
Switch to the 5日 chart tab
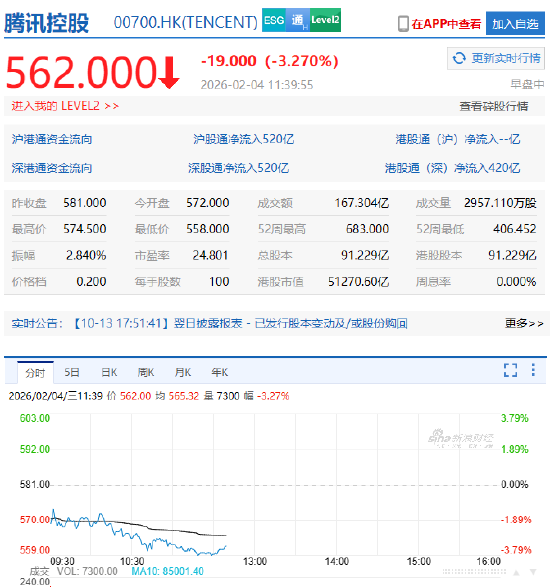tap(72, 372)
